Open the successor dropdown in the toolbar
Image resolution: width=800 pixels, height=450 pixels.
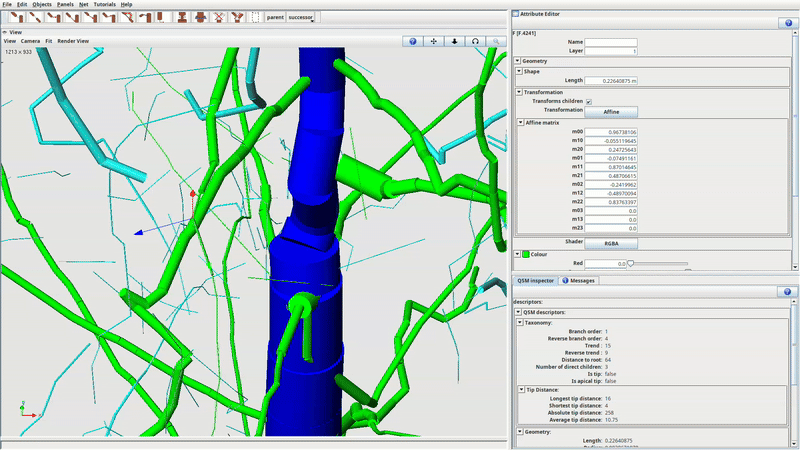[x=301, y=17]
